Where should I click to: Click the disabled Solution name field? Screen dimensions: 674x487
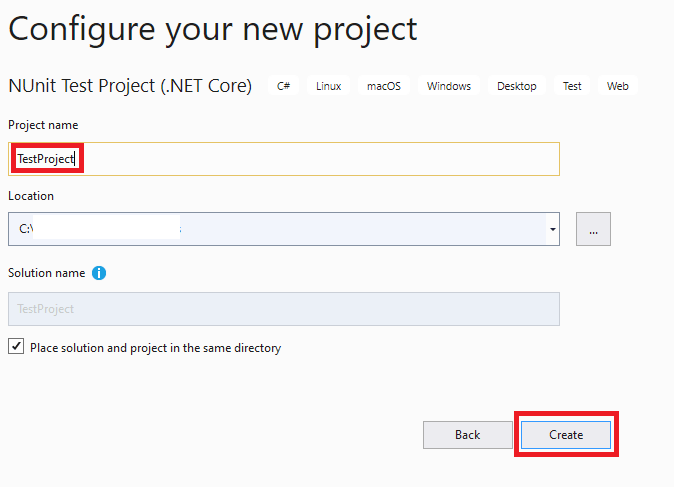click(283, 309)
